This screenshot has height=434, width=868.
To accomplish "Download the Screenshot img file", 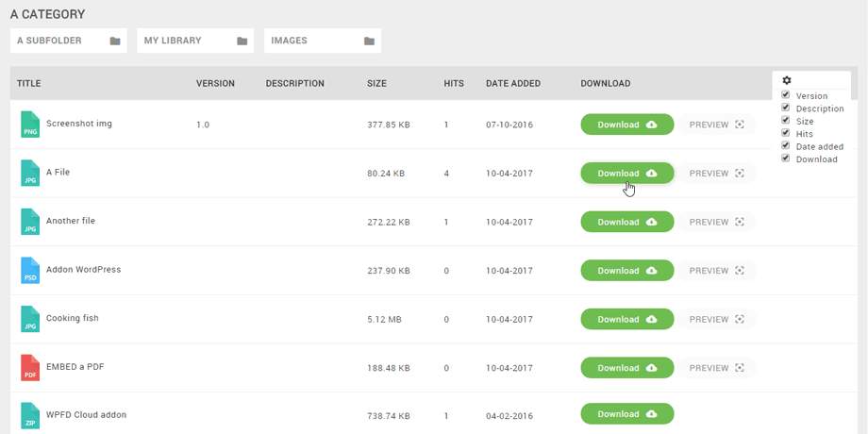I will pos(626,125).
